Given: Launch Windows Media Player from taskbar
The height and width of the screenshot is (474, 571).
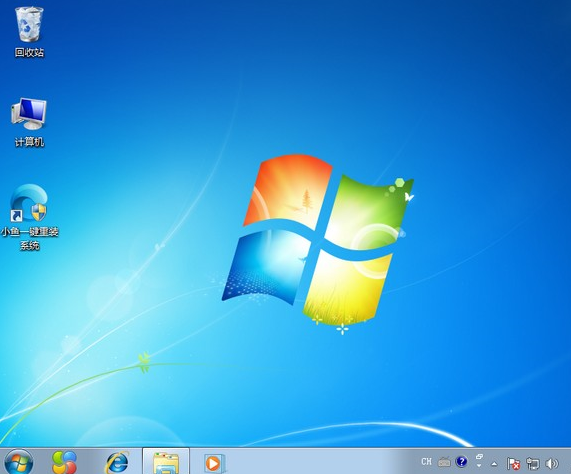Looking at the screenshot, I should click(x=214, y=463).
